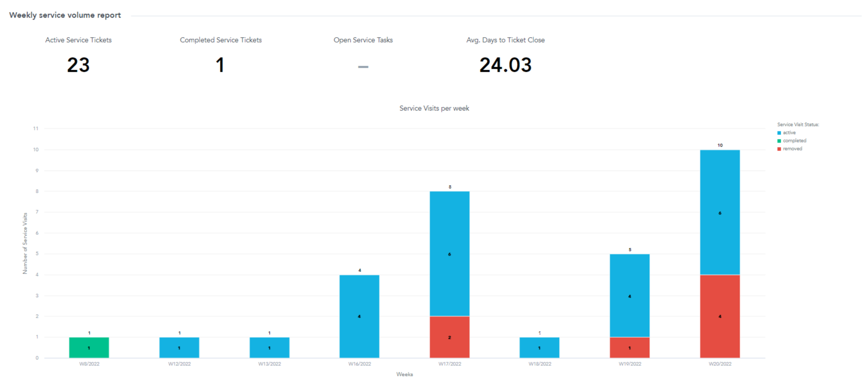Click the W19/2022 axis label
This screenshot has width=868, height=391.
630,364
